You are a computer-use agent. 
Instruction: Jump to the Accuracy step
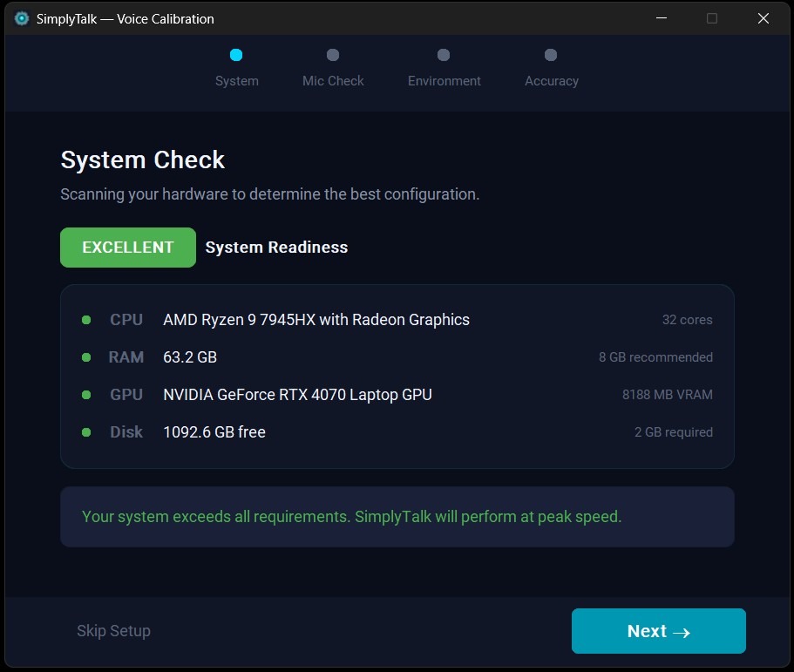point(551,68)
